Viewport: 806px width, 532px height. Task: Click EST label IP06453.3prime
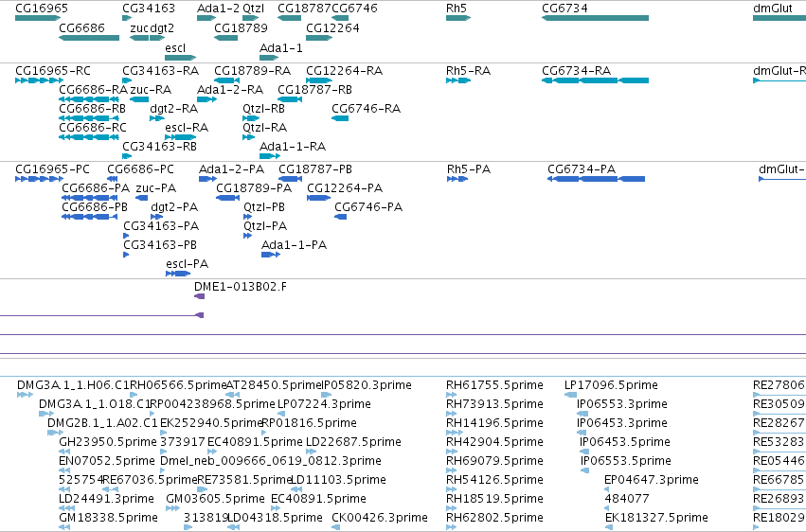[622, 423]
